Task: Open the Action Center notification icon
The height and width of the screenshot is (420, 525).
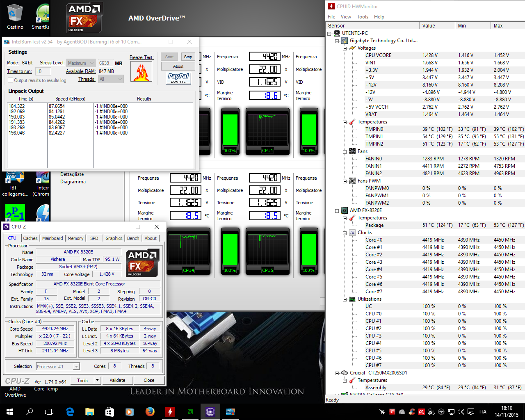Action: coord(471,412)
